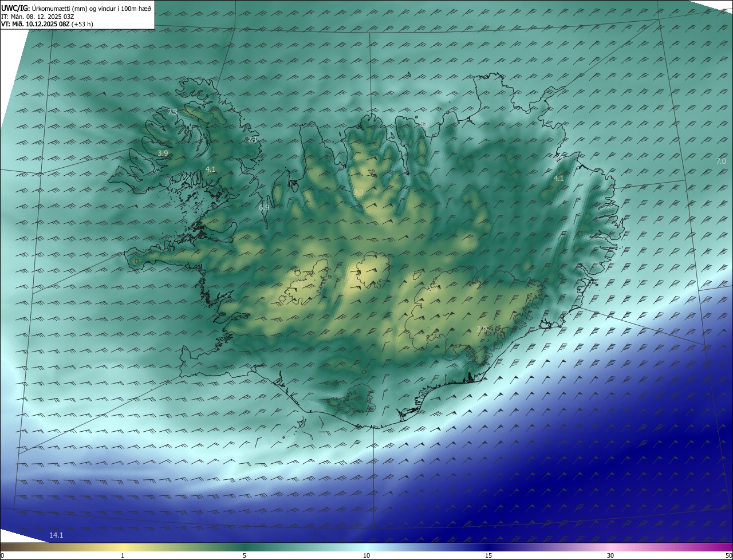Click the 'IT: Mán. 08. 12. 2025 03Z' line
Screen dimensions: 733x560
tap(38, 17)
